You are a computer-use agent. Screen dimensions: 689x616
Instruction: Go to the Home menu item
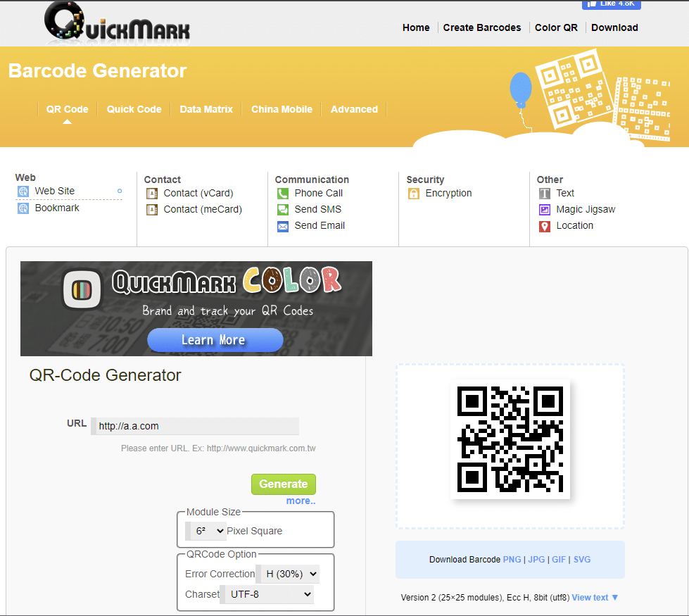[416, 27]
